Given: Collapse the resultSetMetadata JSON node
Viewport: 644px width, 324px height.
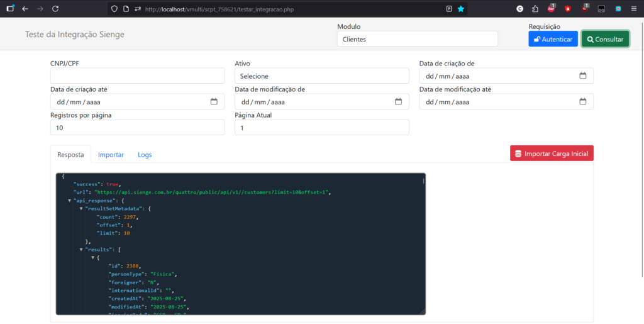Looking at the screenshot, I should pos(81,208).
